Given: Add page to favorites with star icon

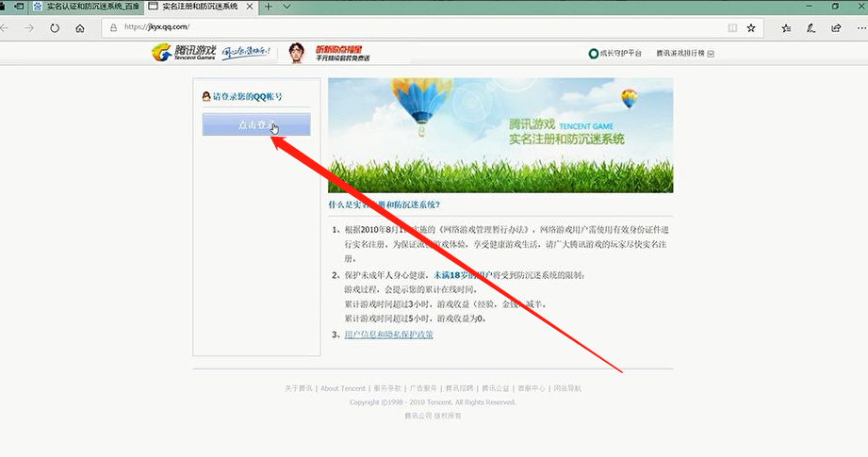Looking at the screenshot, I should pos(751,27).
